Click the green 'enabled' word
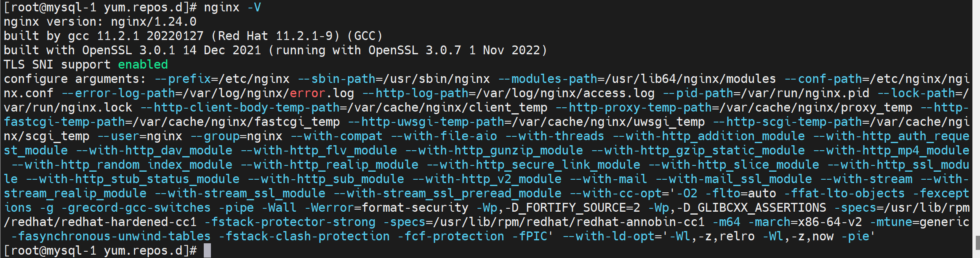 (143, 64)
